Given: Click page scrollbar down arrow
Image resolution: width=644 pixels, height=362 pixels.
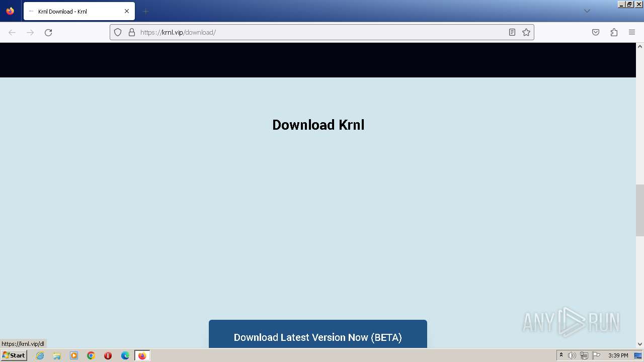Looking at the screenshot, I should click(640, 344).
